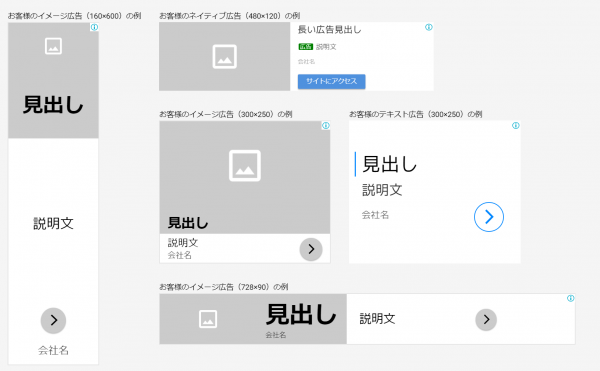Click the AdChoices info icon on the 160×600 ad
Screen dimensions: 600x371
tap(95, 27)
